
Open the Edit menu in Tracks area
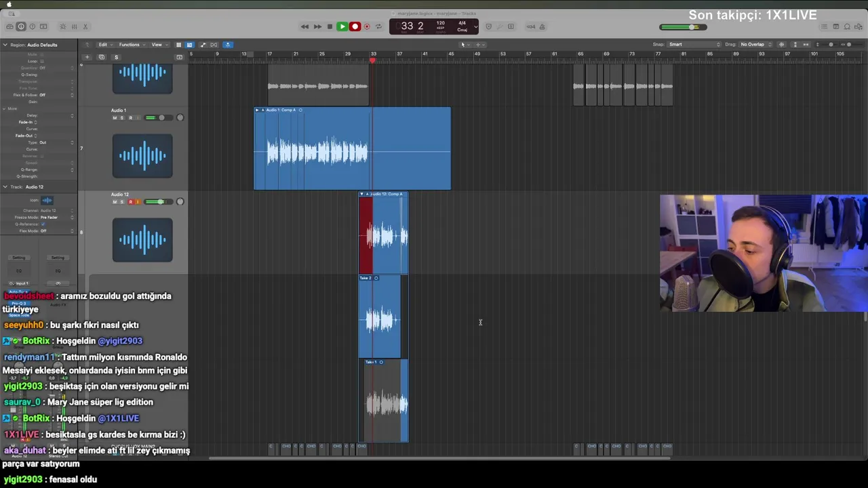coord(104,45)
